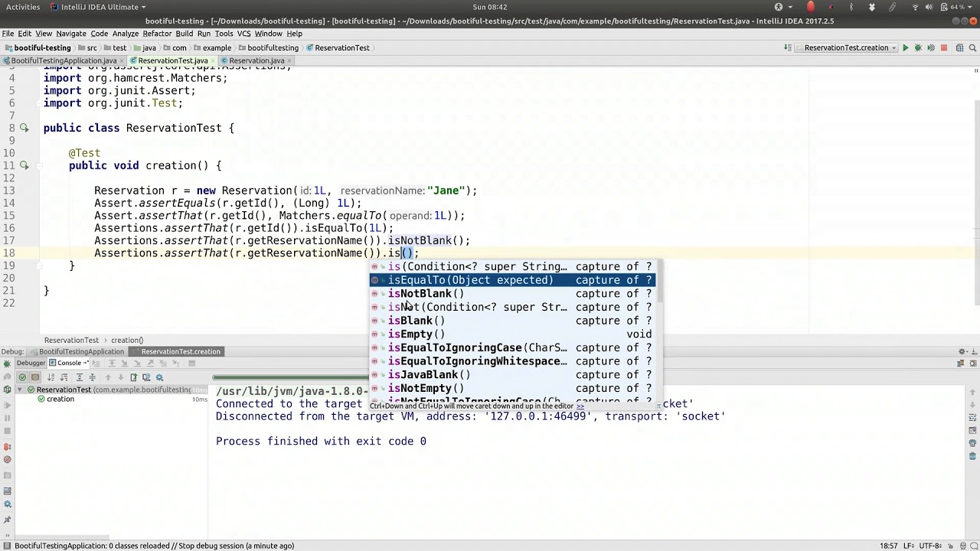Open the Build menu
Screen dimensions: 980x551
coord(185,34)
